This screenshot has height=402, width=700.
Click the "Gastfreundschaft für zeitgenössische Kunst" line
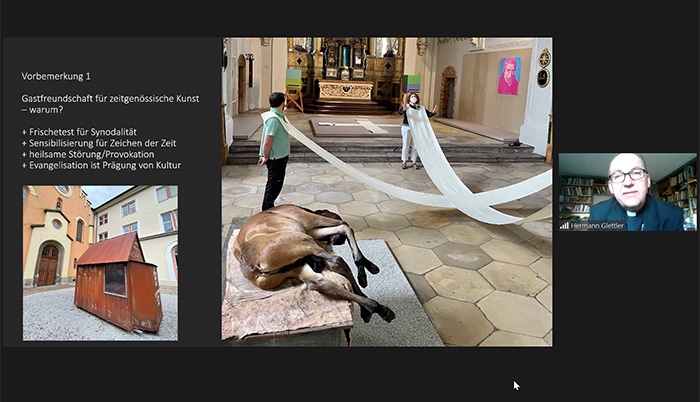(x=110, y=98)
